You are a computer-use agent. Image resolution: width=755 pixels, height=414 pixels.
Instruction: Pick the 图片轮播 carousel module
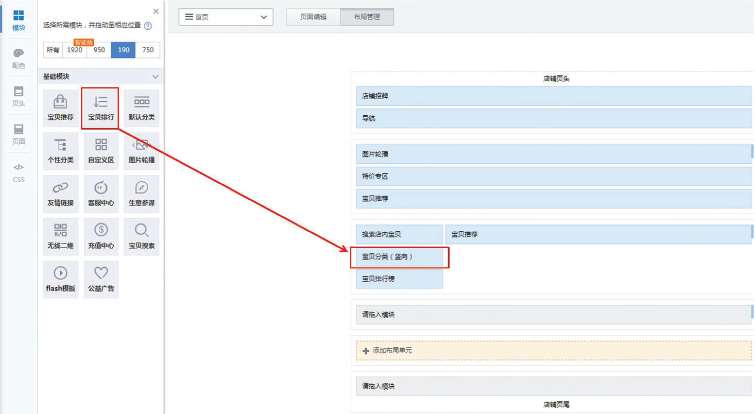tap(142, 150)
